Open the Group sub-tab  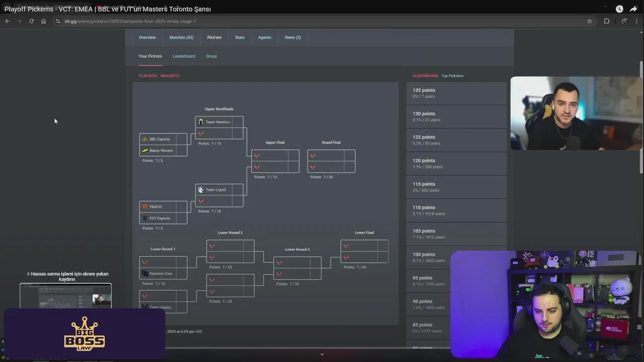click(211, 56)
